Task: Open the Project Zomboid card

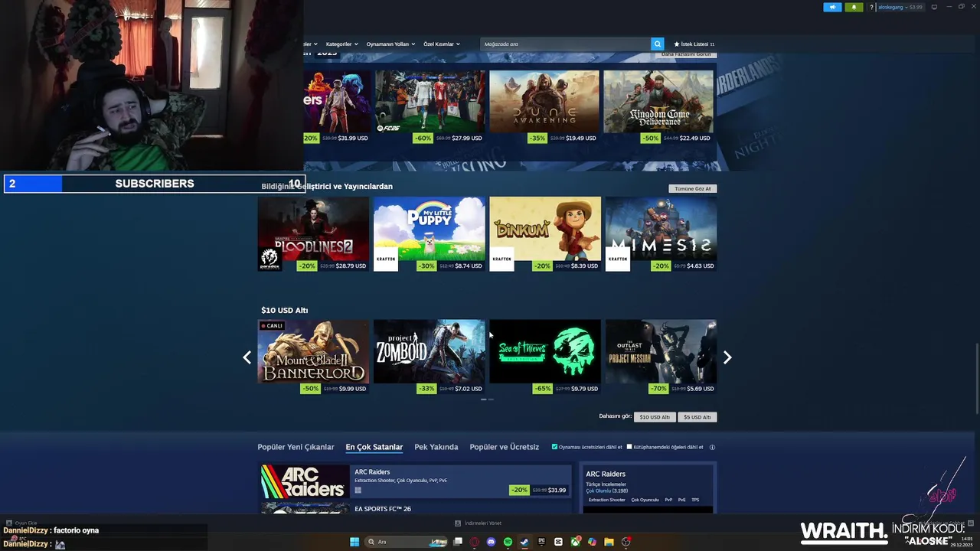Action: pos(430,357)
